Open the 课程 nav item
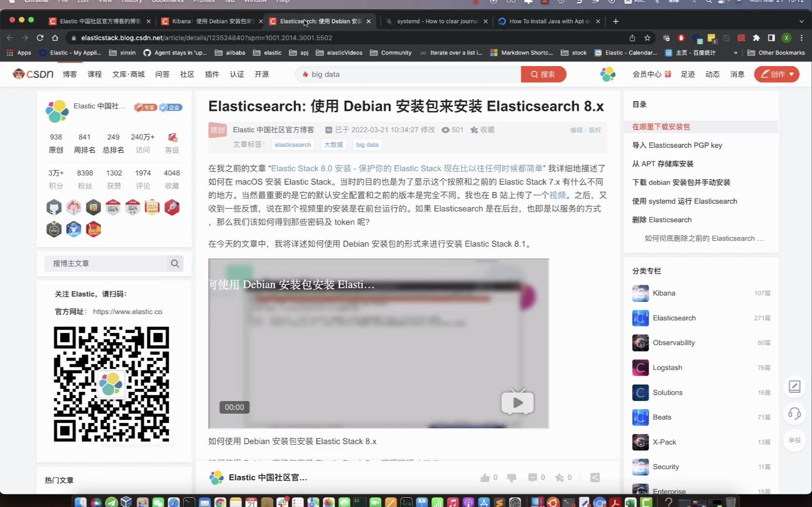812x507 pixels. [x=94, y=74]
